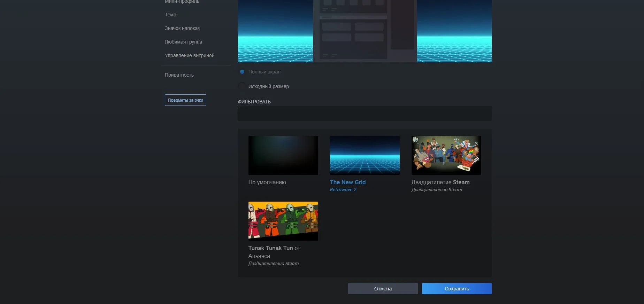
Task: Click the Tunak Tunak Tun от Альянса title
Action: click(274, 252)
